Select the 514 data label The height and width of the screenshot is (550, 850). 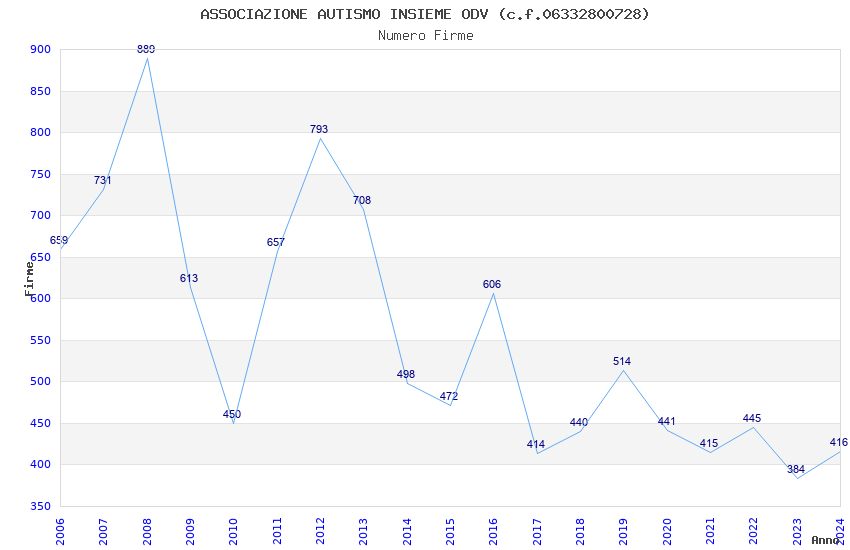point(622,361)
